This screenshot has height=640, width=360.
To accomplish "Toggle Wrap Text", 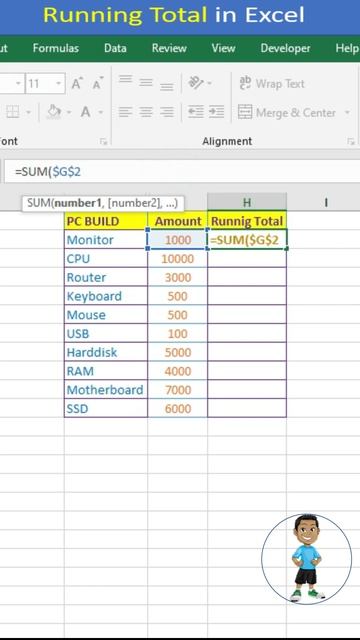I will pos(271,83).
